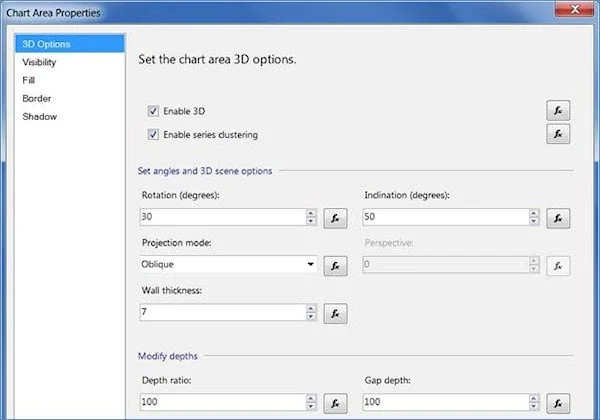Decrease Wall thickness with down arrow

(311, 316)
